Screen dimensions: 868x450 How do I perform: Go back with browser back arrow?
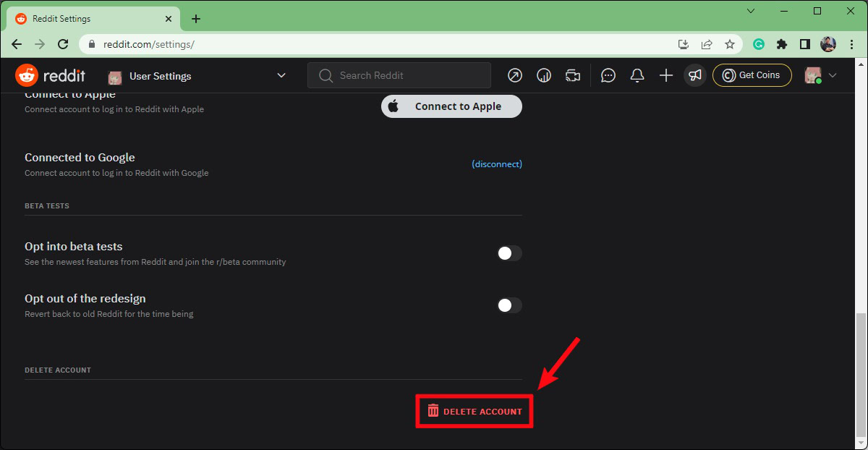17,44
